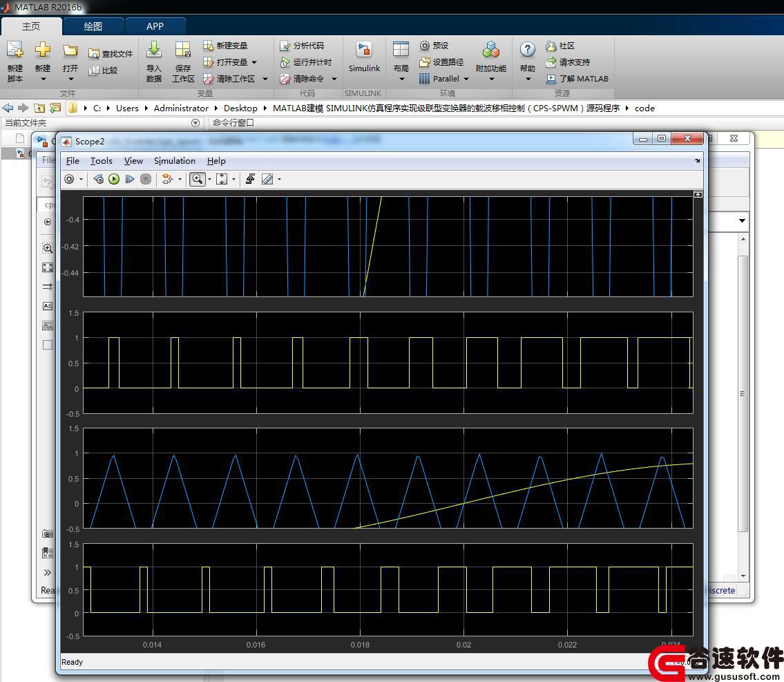The width and height of the screenshot is (784, 682).
Task: Click the up-one-folder icon in the path bar
Action: (x=39, y=108)
